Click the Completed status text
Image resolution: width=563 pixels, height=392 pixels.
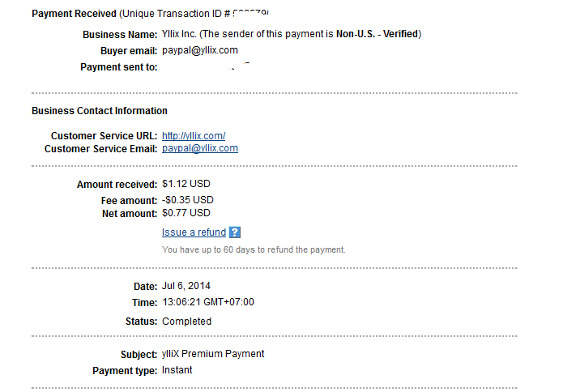click(187, 321)
